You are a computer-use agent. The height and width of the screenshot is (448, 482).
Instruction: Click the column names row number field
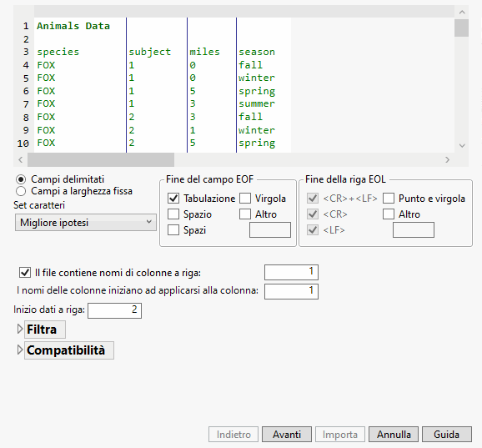click(x=291, y=272)
